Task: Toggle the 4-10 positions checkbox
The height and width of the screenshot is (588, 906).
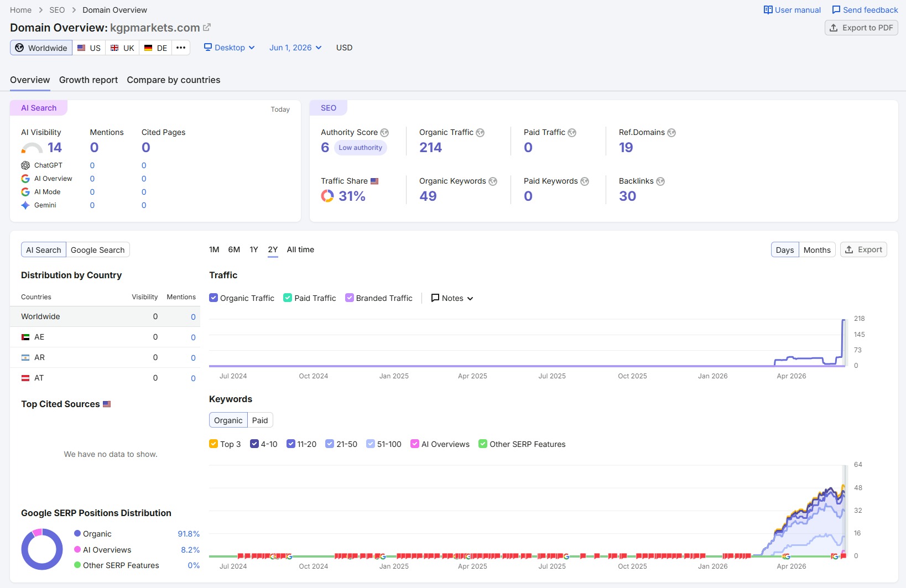Action: pos(254,444)
